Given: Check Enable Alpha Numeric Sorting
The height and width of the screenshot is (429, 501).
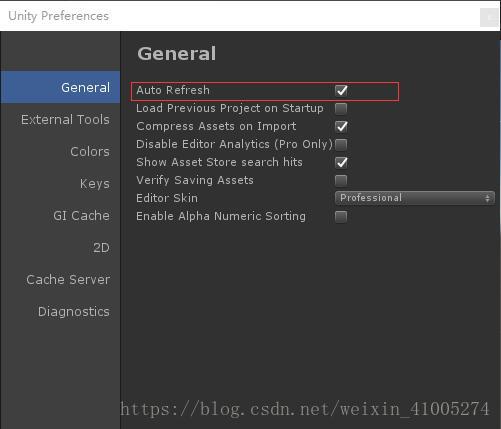Looking at the screenshot, I should (341, 216).
